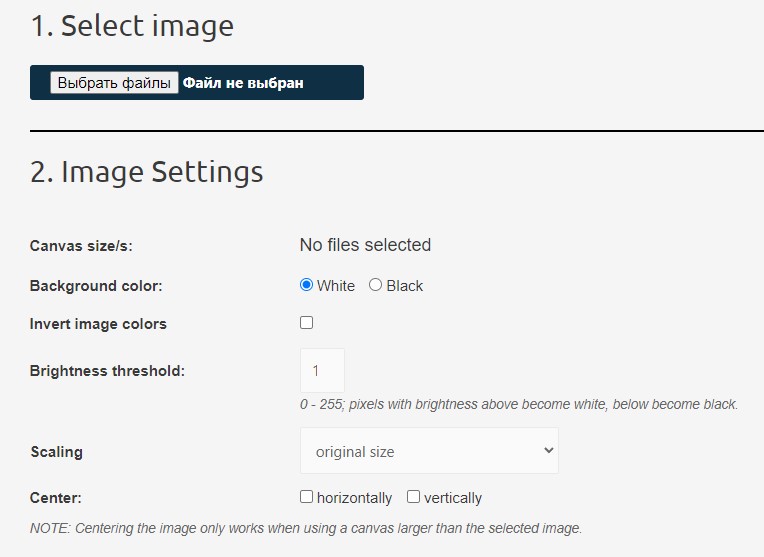Click the "1. Select image" heading
Screen dimensions: 764x557
coord(132,26)
